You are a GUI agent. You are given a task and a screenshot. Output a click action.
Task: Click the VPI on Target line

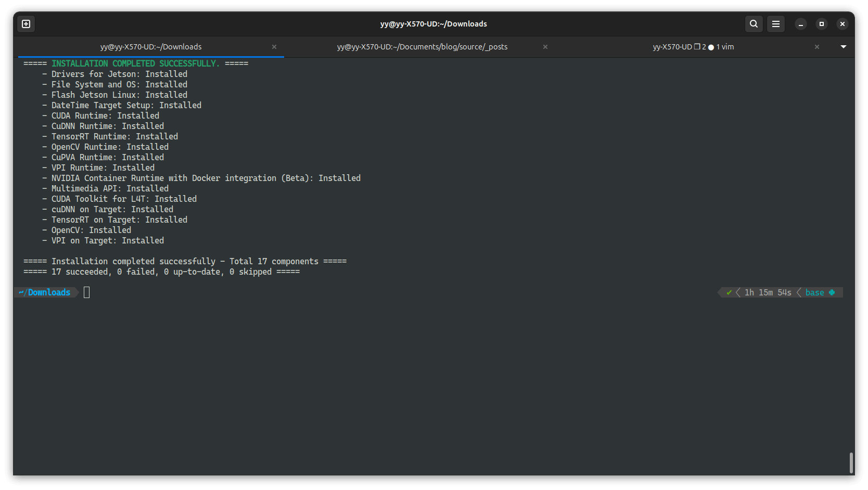coord(103,240)
